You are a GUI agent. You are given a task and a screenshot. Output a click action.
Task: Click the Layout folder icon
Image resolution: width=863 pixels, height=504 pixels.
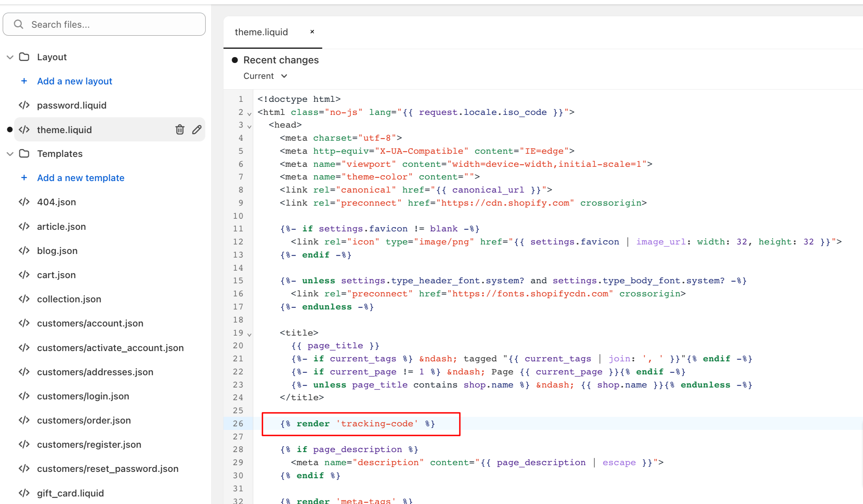[24, 57]
